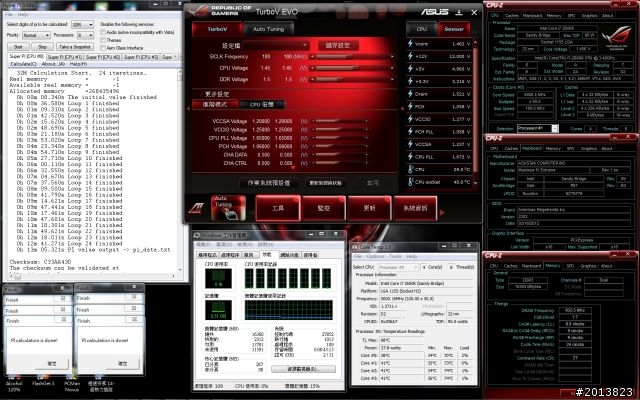Open the FlashGet 3 desktop icon
Image resolution: width=640 pixels, height=400 pixels.
43,379
